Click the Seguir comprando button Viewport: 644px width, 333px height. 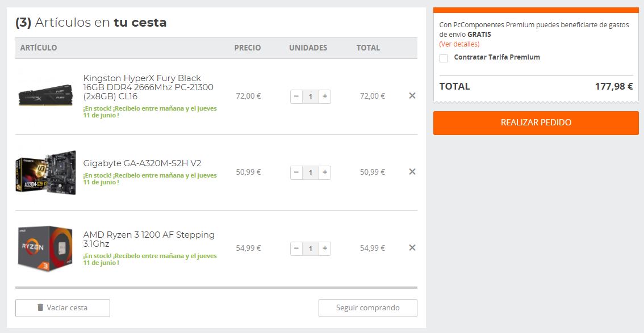pos(367,308)
